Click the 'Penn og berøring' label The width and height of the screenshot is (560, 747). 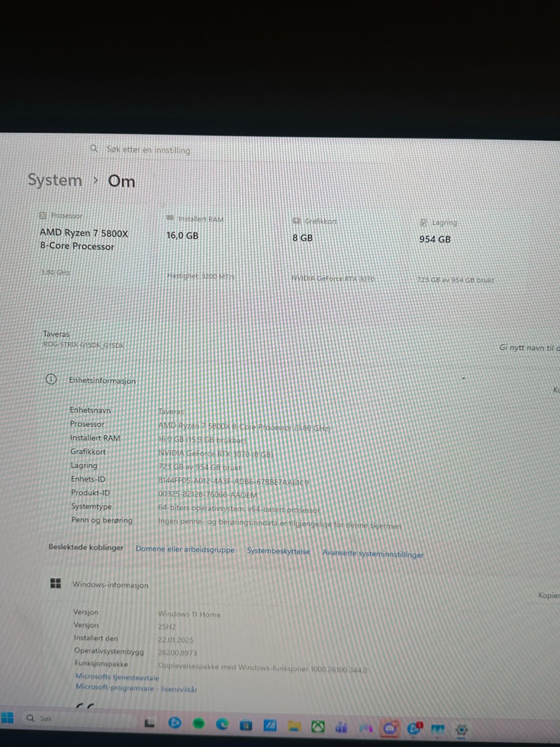pos(101,520)
